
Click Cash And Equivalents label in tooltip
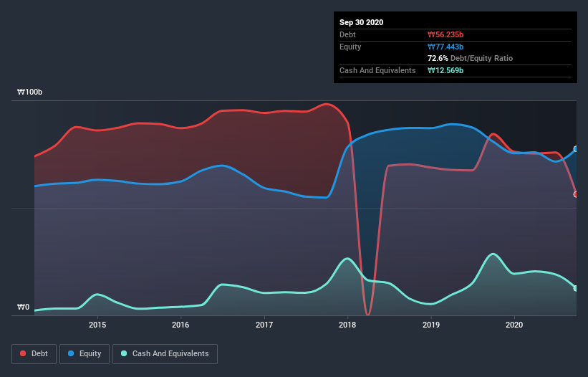(377, 70)
